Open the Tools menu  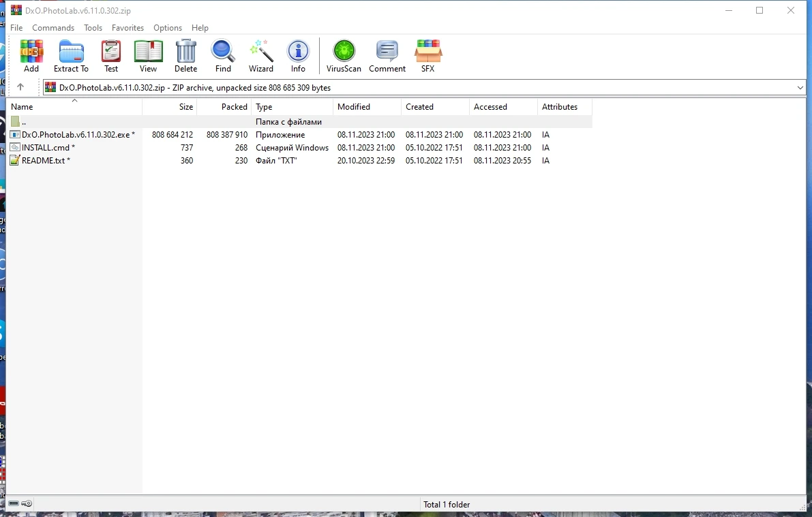(93, 28)
